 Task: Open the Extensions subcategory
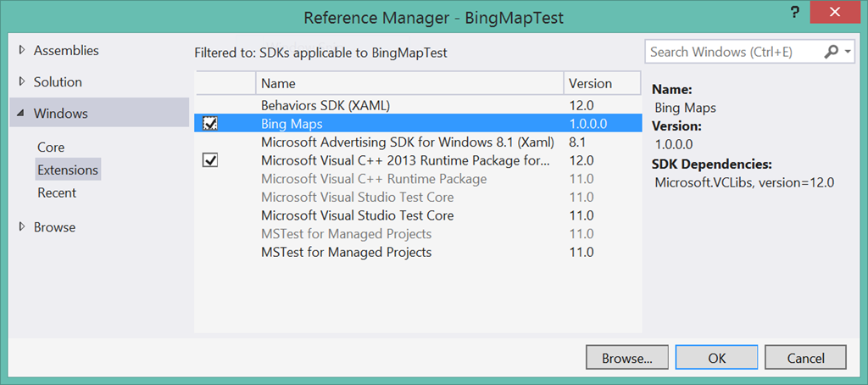(68, 170)
